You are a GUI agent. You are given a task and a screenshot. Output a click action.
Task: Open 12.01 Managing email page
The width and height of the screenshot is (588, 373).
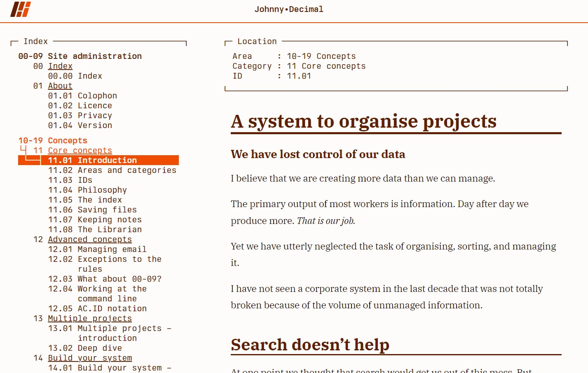[x=97, y=249]
